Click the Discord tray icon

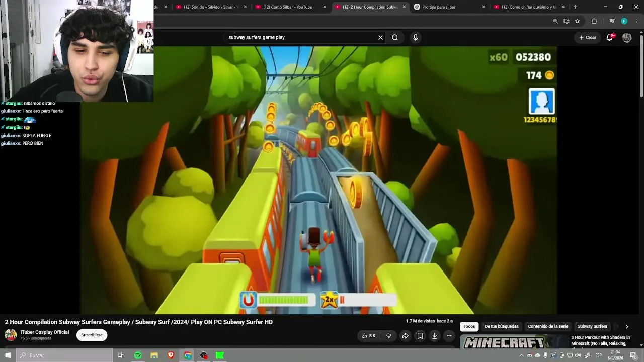(x=530, y=355)
